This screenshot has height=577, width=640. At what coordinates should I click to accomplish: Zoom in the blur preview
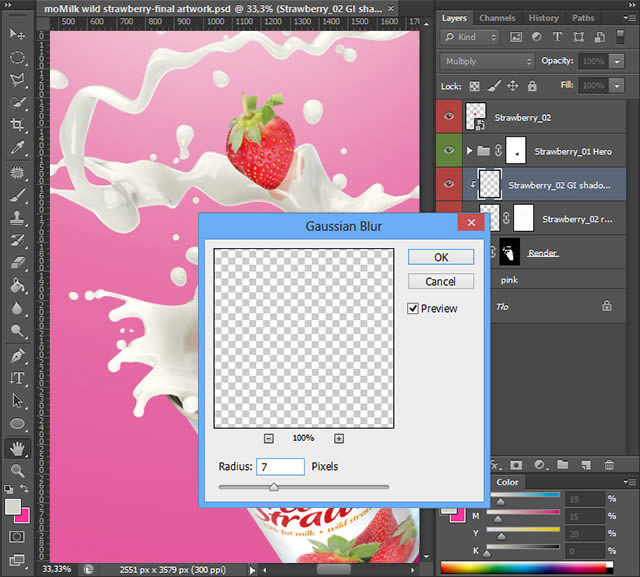tap(339, 438)
